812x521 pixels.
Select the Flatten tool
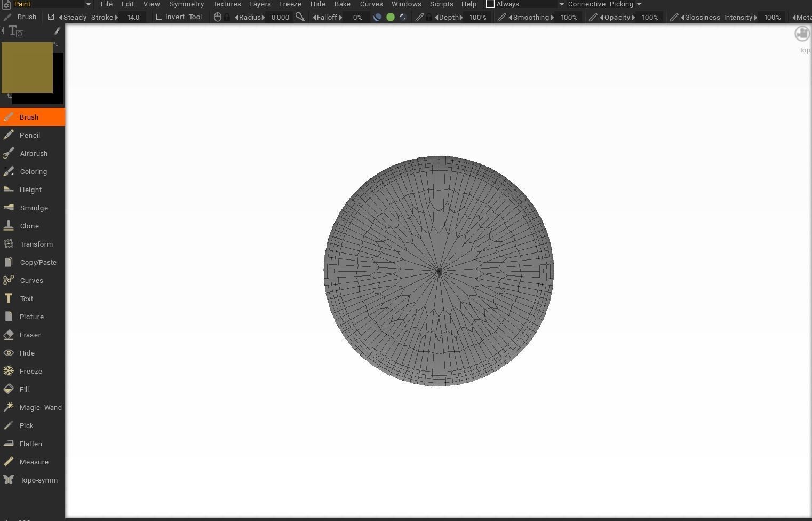(x=33, y=444)
